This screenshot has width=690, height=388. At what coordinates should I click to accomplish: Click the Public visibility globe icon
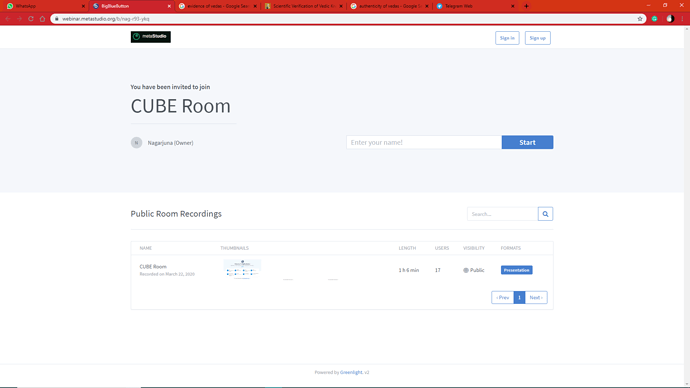click(466, 270)
